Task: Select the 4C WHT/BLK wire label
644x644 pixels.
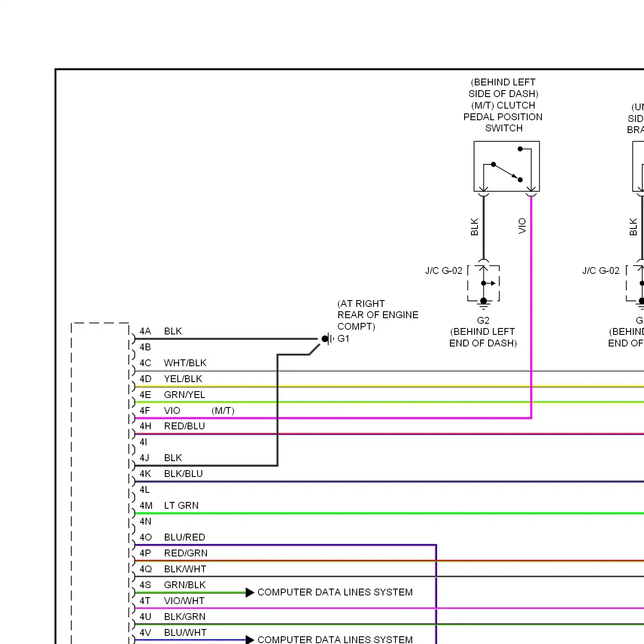Action: (x=173, y=363)
